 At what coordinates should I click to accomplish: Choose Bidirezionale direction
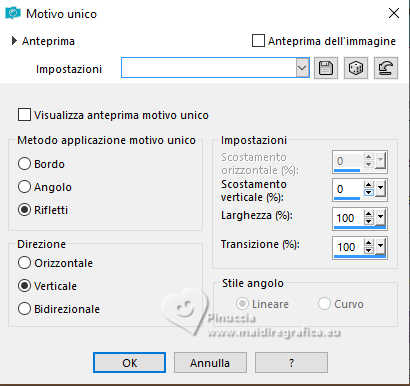[24, 309]
